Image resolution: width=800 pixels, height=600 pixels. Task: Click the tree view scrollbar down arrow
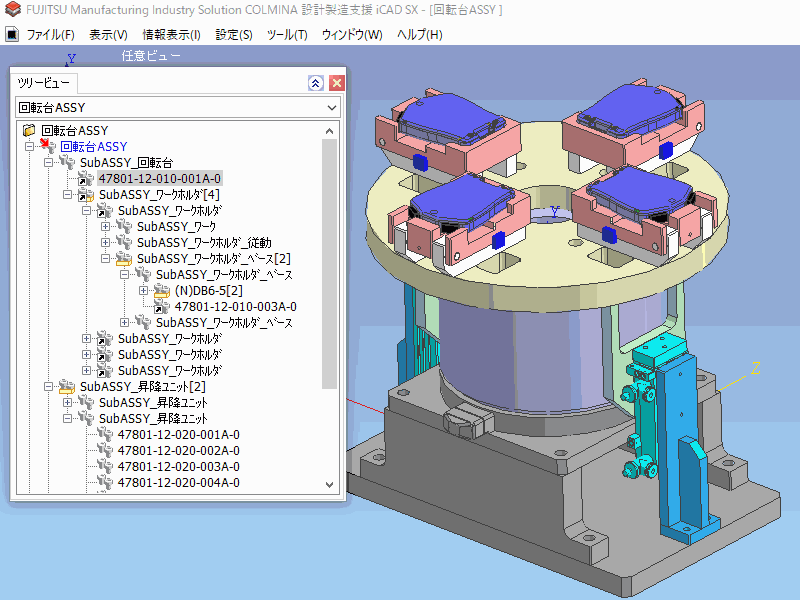coord(330,484)
